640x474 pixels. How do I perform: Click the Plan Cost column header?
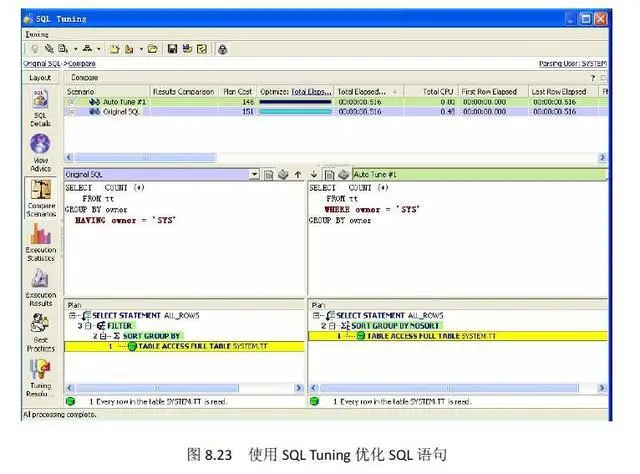pyautogui.click(x=238, y=92)
